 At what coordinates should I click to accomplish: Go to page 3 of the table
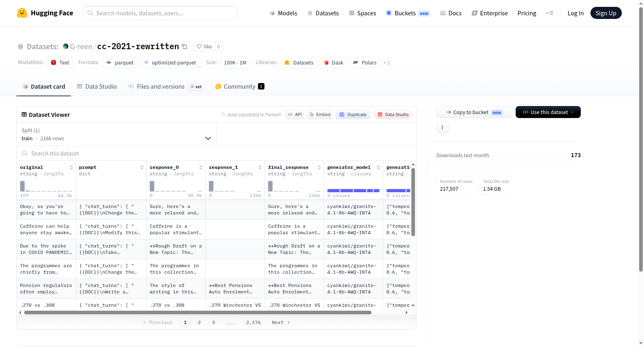click(213, 322)
